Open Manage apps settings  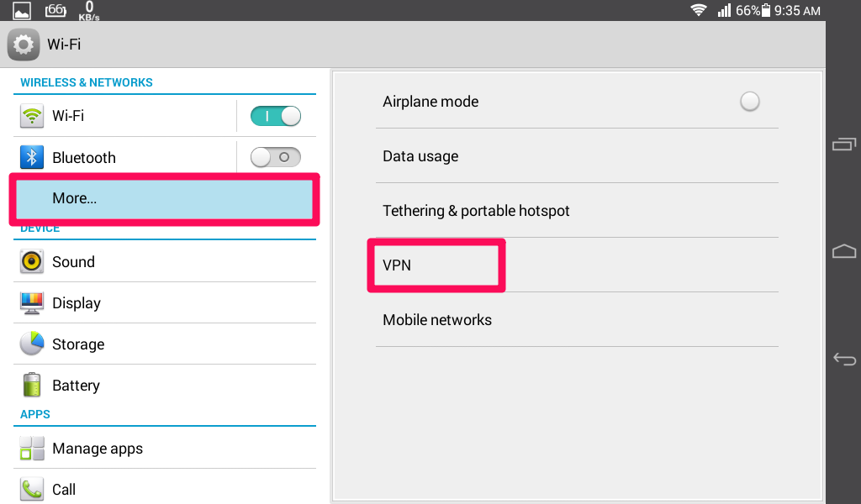point(165,448)
